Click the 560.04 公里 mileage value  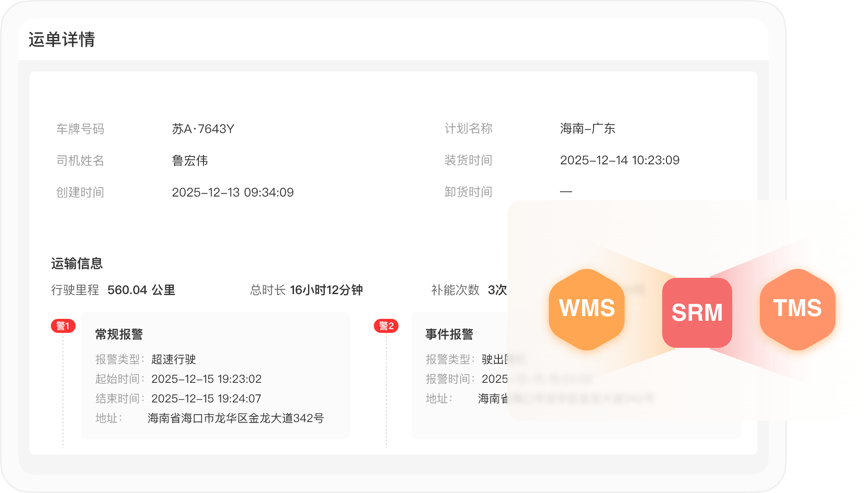click(x=141, y=290)
